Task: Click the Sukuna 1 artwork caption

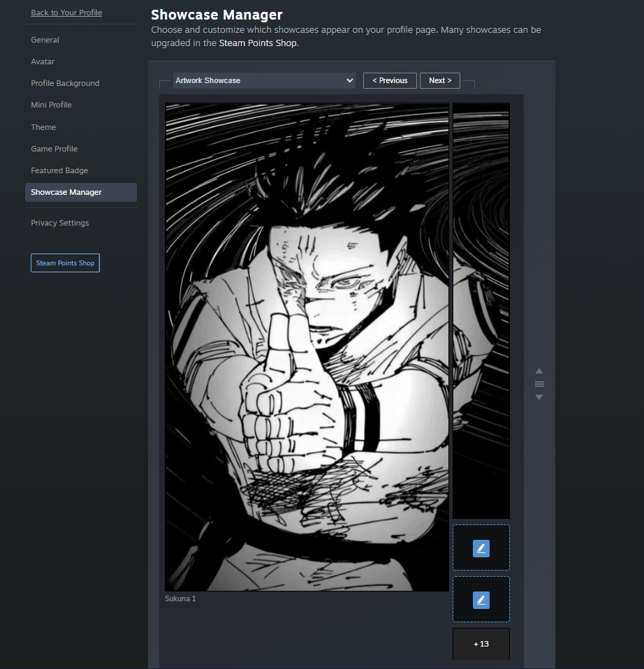Action: click(180, 598)
